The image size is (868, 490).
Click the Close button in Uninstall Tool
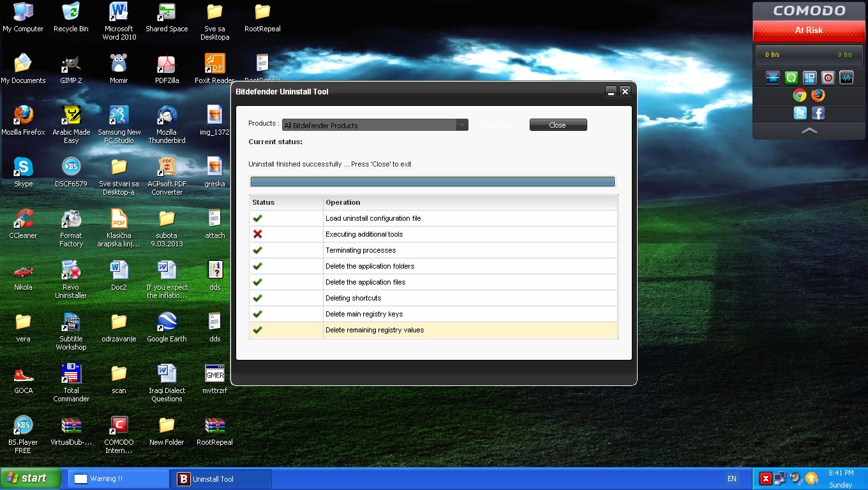click(558, 125)
